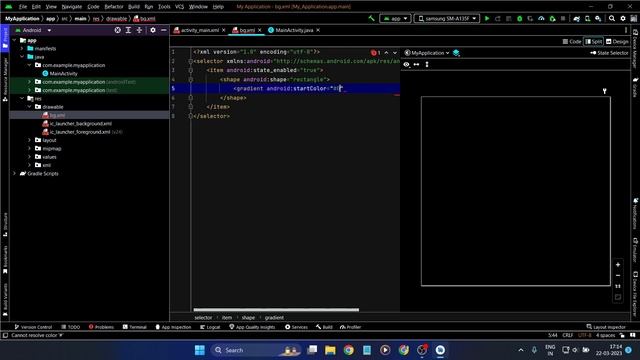The image size is (640, 360).
Task: Open the Profile app gauge icon
Action: pos(541,18)
